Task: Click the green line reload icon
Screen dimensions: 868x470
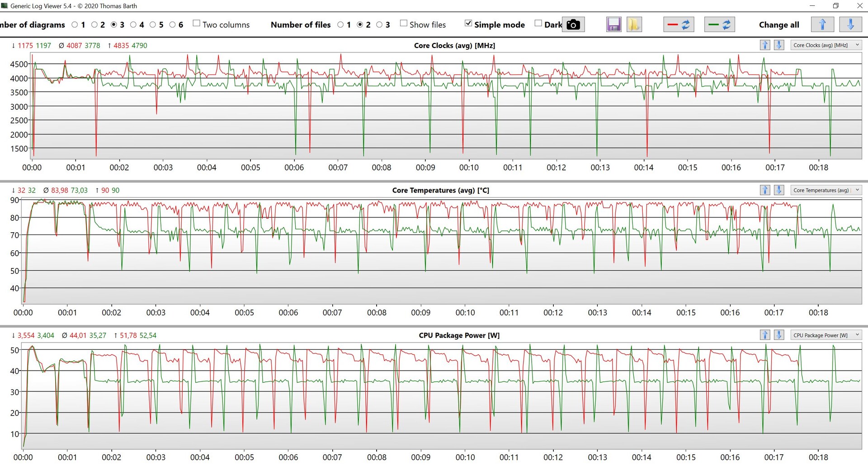Action: 720,24
